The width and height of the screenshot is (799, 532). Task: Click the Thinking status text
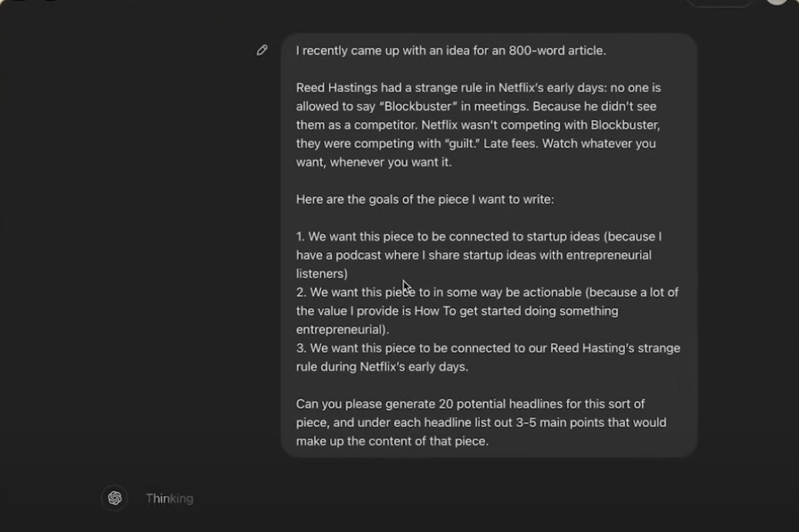tap(169, 498)
